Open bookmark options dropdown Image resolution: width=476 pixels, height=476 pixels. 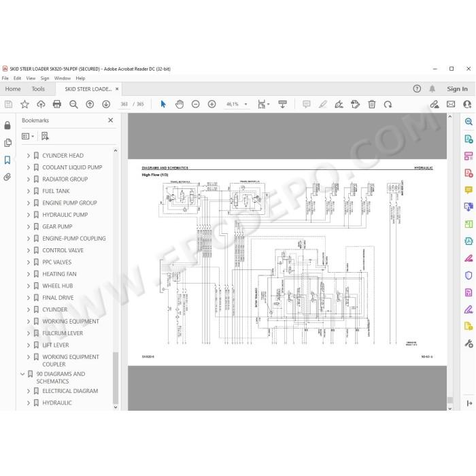pos(28,136)
